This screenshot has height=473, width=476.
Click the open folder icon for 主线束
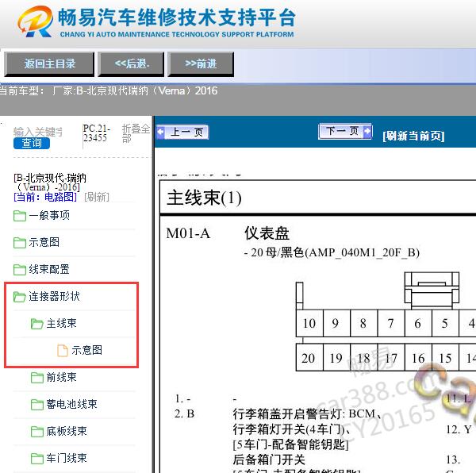pos(37,324)
